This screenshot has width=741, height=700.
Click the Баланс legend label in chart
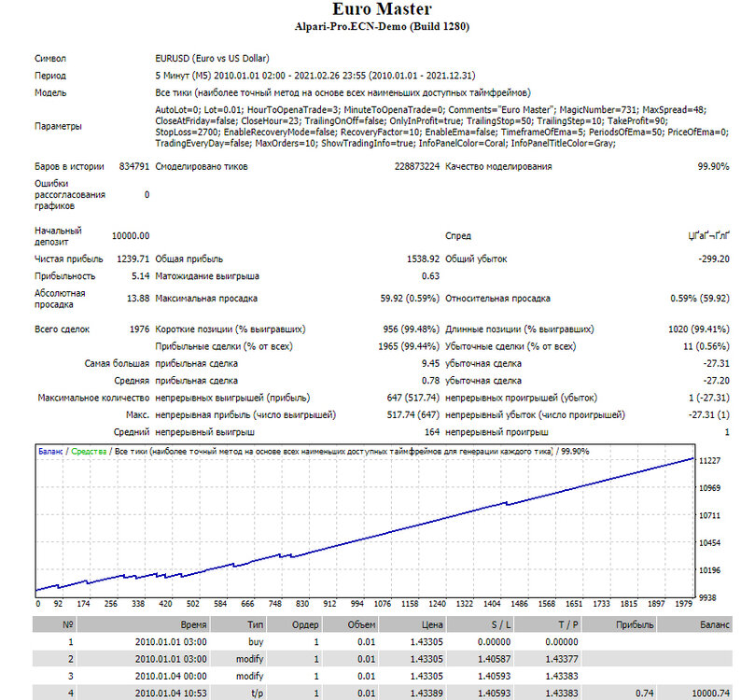(x=50, y=452)
